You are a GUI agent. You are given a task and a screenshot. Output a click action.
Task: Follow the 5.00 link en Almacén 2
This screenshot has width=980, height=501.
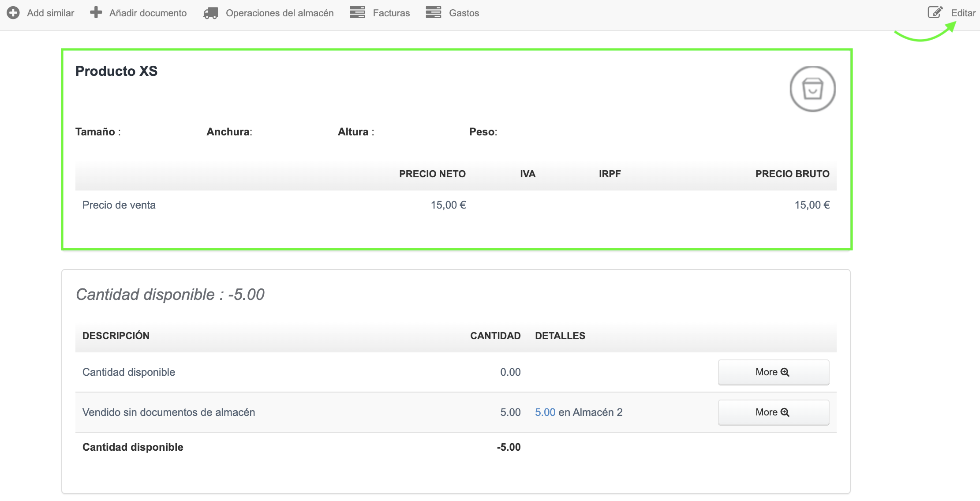(545, 412)
